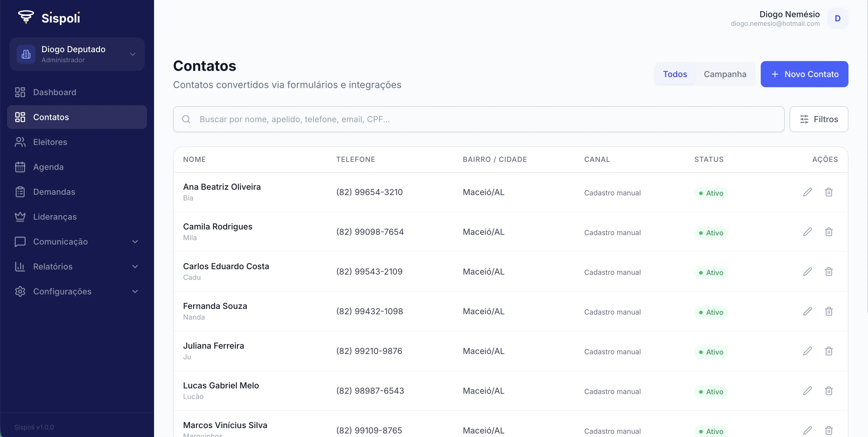
Task: Click the Ativo badge for Juliana Ferreira
Action: [711, 352]
